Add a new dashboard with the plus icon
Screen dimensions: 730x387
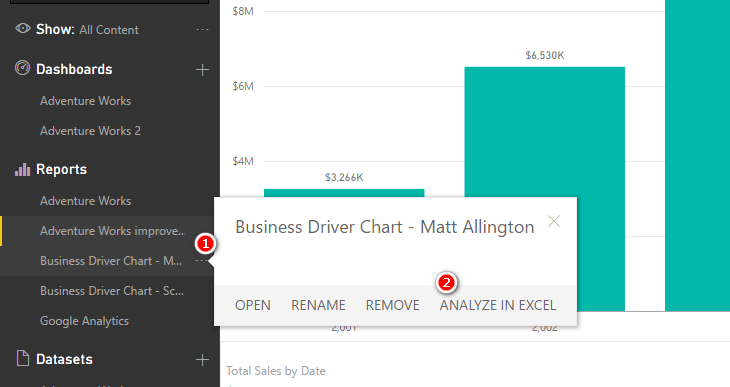point(202,70)
